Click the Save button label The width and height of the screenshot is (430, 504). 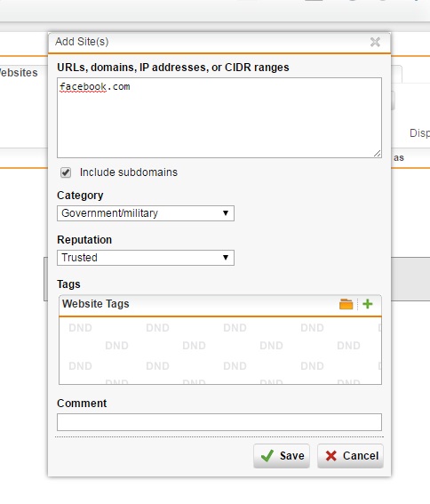pyautogui.click(x=291, y=456)
